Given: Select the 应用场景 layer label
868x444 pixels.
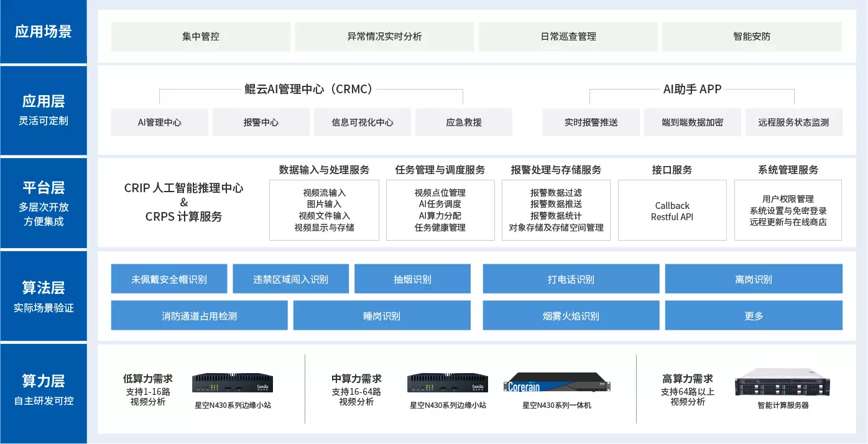Looking at the screenshot, I should click(x=44, y=32).
